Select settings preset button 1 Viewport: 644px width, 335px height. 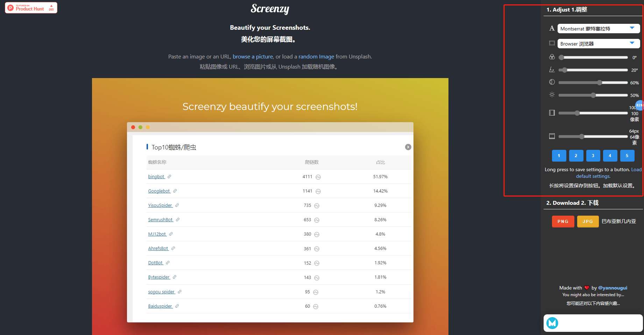pos(559,156)
